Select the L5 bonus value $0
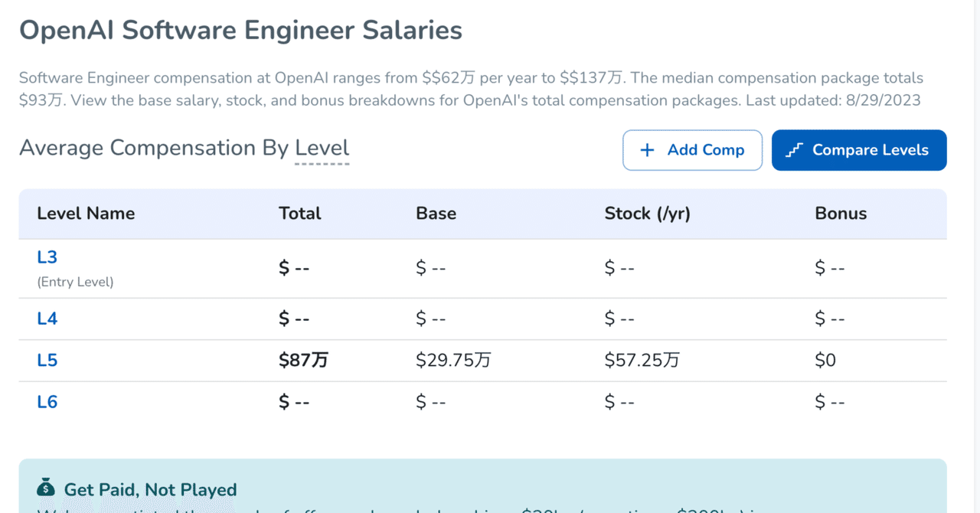Image resolution: width=980 pixels, height=513 pixels. coord(825,360)
